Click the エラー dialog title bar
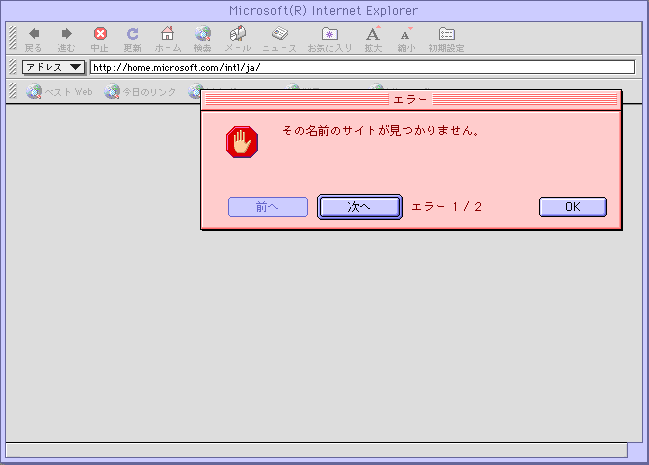The width and height of the screenshot is (649, 465). [x=411, y=99]
